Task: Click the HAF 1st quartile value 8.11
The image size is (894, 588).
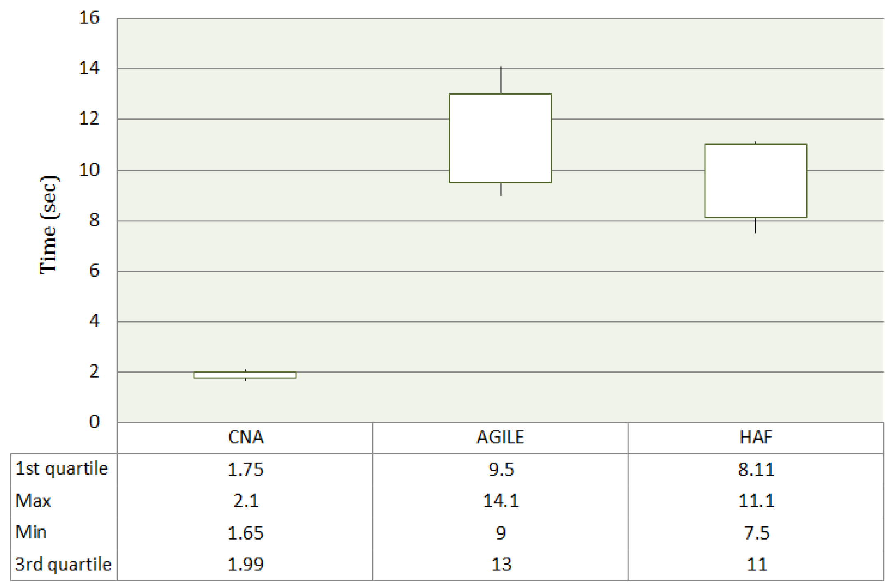Action: 756,469
